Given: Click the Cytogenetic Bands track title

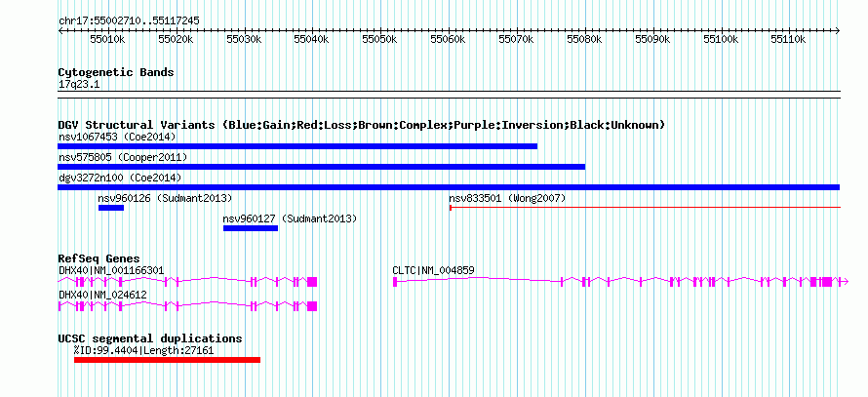Looking at the screenshot, I should click(x=116, y=72).
